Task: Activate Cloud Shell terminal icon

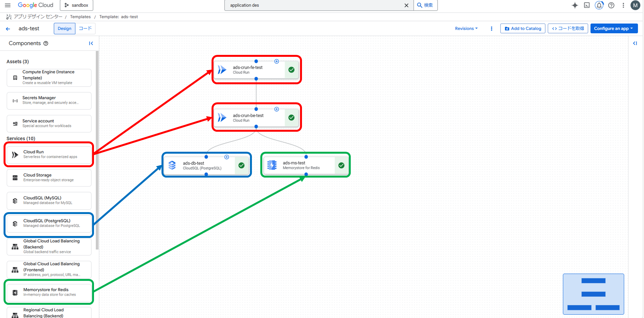Action: [587, 5]
